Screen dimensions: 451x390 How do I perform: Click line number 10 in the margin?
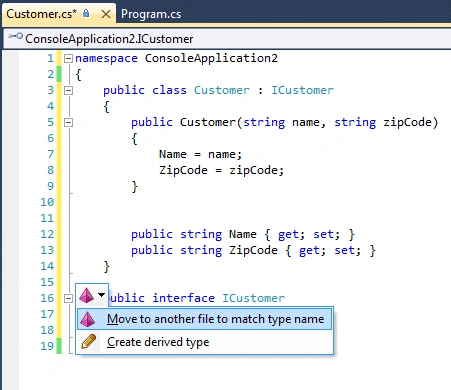pos(47,202)
